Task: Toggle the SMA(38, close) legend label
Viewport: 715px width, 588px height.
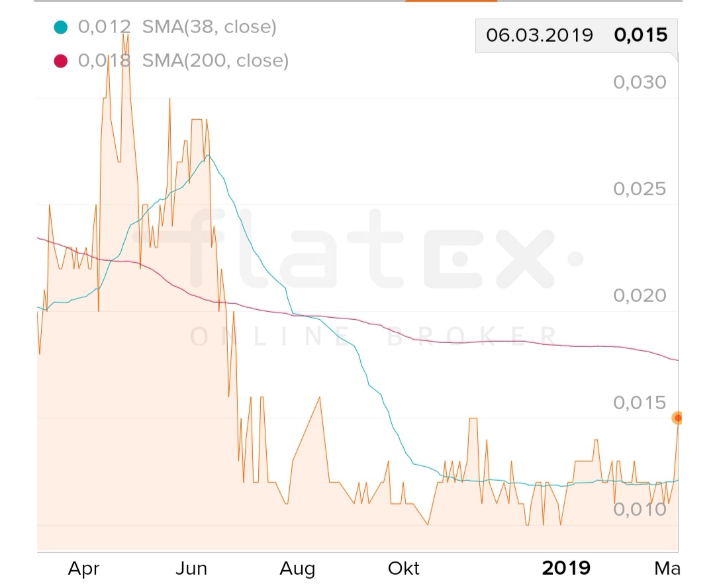Action: [x=209, y=27]
